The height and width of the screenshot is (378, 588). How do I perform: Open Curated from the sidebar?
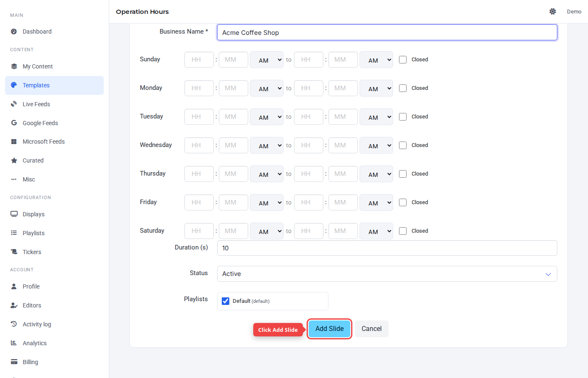[54, 160]
